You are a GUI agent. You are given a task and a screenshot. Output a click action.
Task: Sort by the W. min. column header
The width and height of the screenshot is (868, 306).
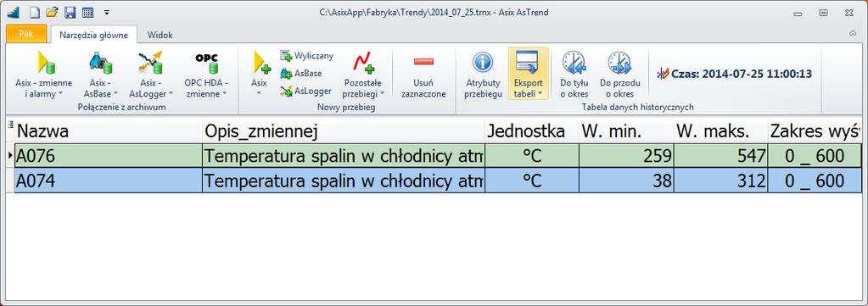tap(626, 131)
